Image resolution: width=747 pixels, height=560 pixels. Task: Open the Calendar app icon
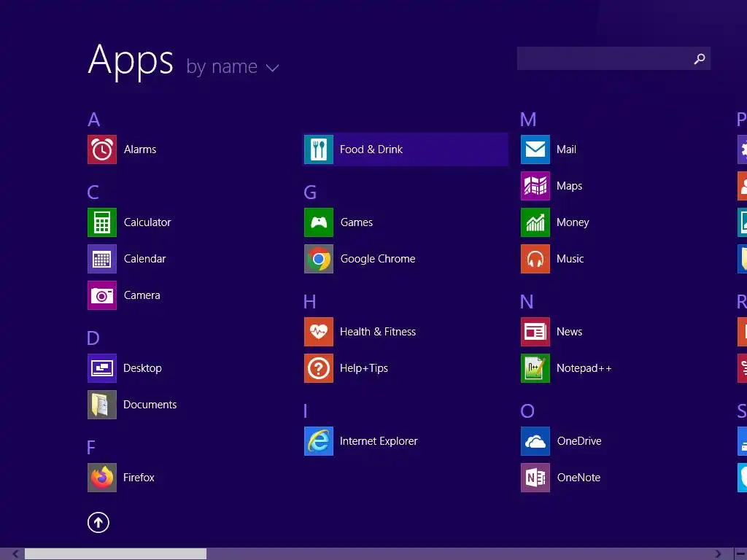click(102, 259)
